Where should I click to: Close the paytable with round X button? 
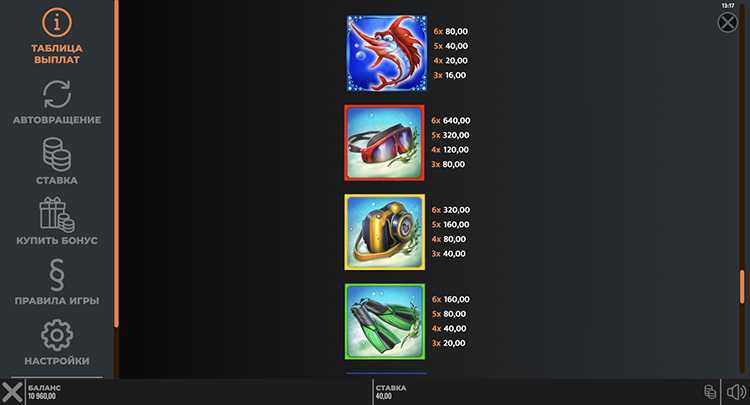click(728, 22)
